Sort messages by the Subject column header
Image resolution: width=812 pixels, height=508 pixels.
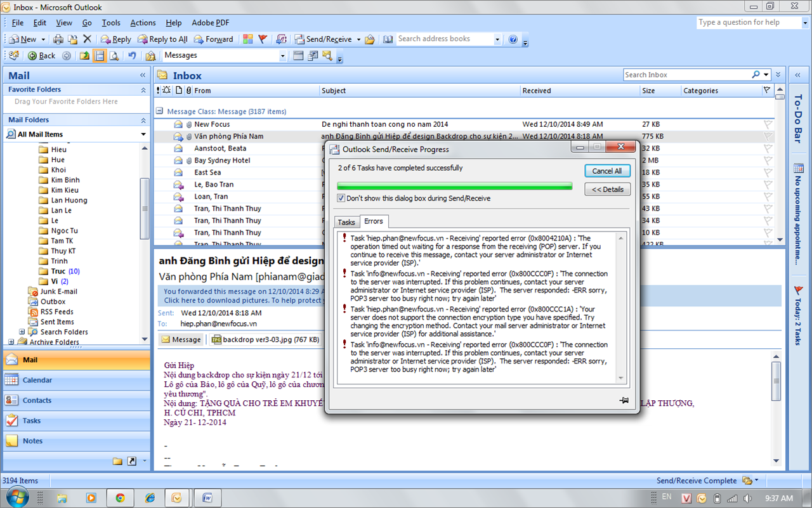[x=420, y=91]
